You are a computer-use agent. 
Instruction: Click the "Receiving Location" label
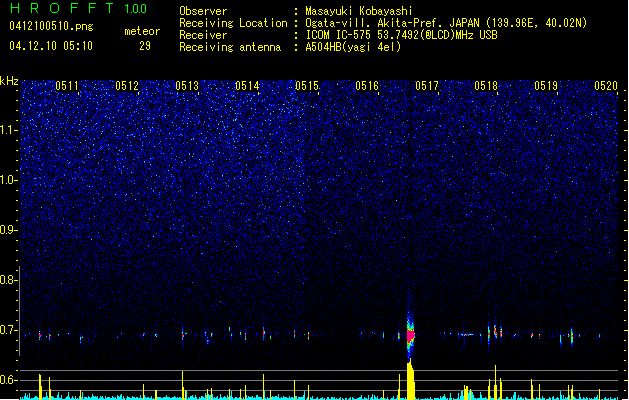[233, 23]
